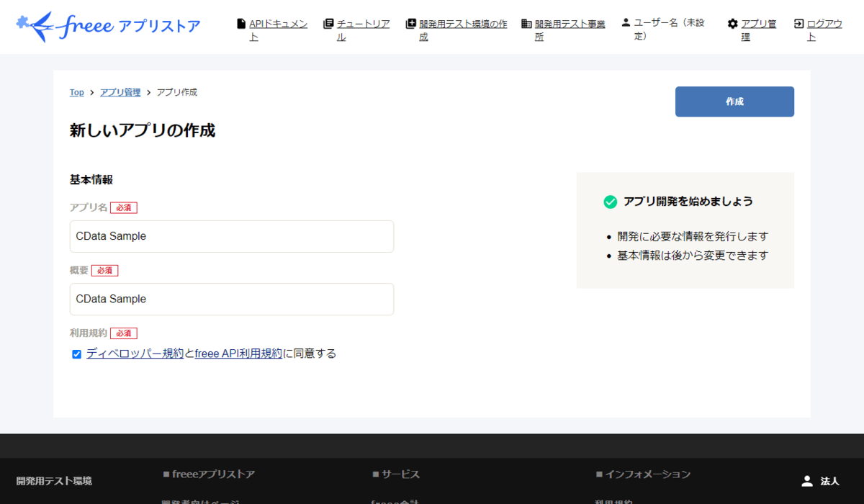Go to Top in breadcrumb
Image resolution: width=864 pixels, height=504 pixels.
[x=76, y=92]
